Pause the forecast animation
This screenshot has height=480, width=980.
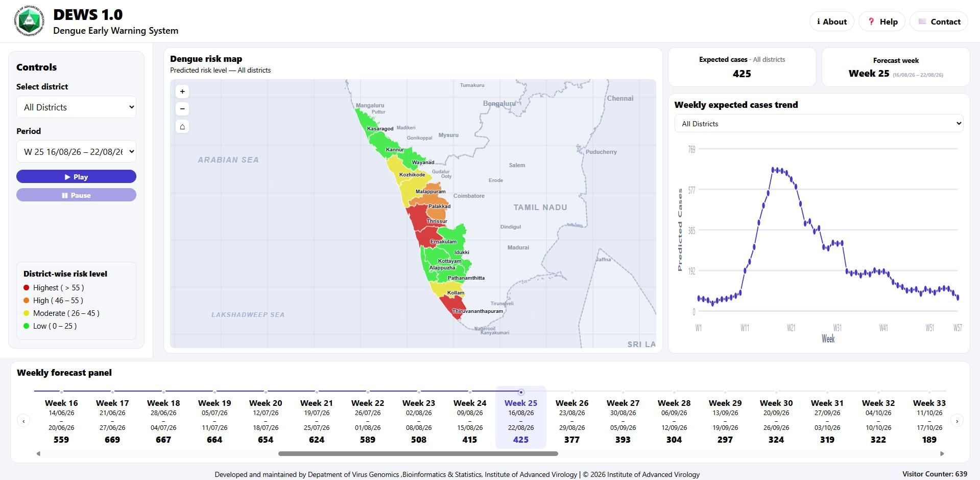tap(76, 195)
